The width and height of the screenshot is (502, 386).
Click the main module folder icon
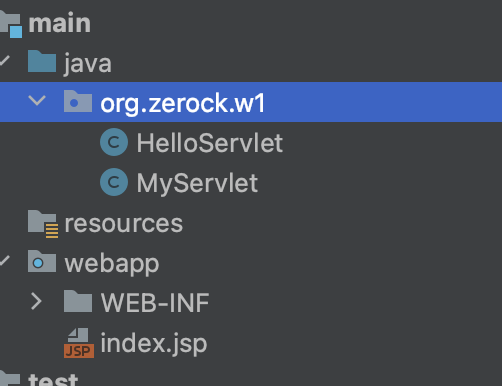coord(11,24)
